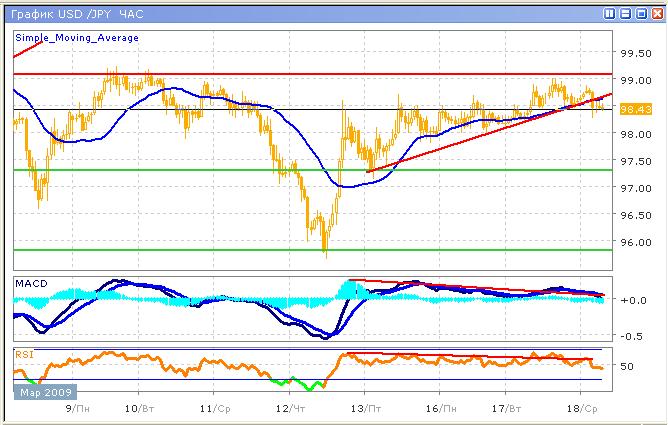Maximize the USD/JPY chart window
The height and width of the screenshot is (425, 668).
641,12
